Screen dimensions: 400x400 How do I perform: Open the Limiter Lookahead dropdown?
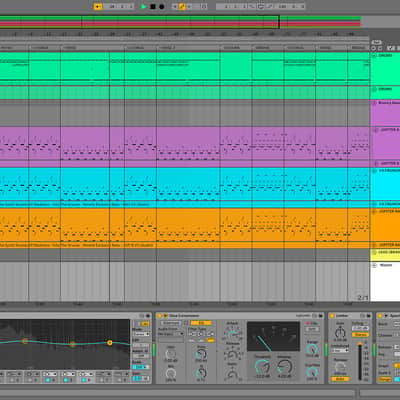tap(340, 350)
